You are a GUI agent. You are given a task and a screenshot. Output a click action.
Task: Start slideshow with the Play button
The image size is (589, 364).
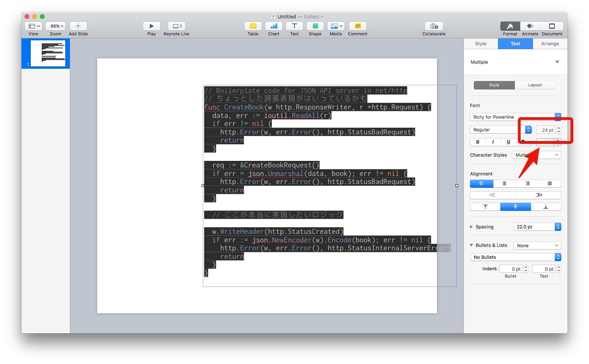point(152,26)
